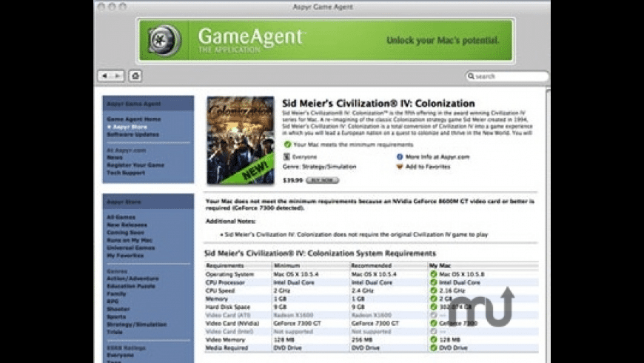Open Register Your Game link
Image resolution: width=644 pixels, height=363 pixels.
135,165
